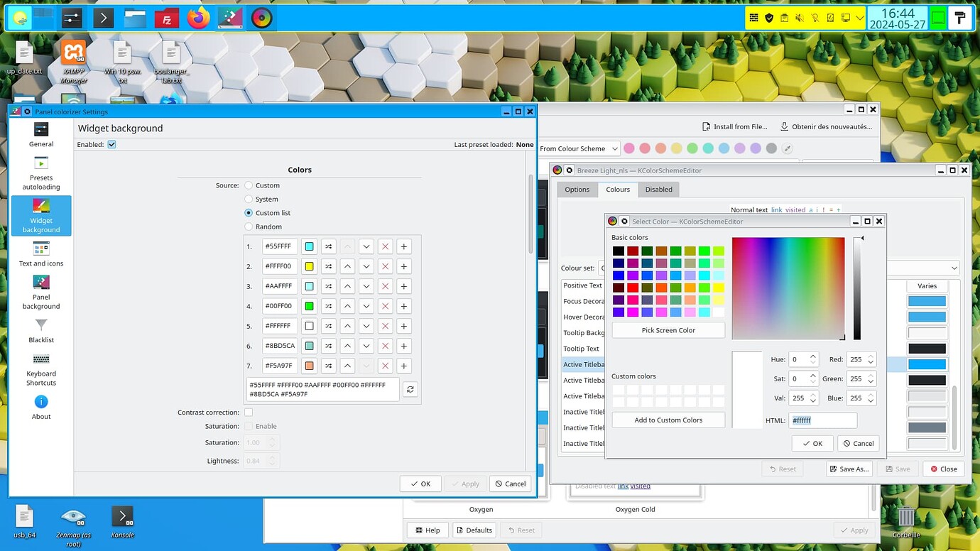Open the Blacklist section in Panel colorizer
The height and width of the screenshot is (551, 980).
click(x=40, y=330)
